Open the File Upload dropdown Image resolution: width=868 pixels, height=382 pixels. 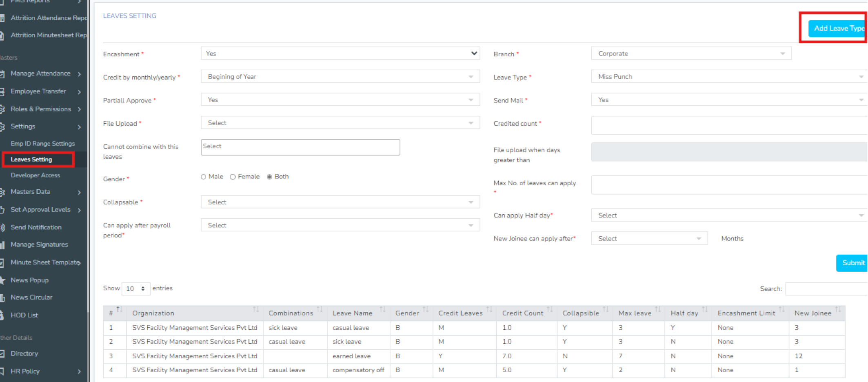pos(340,123)
